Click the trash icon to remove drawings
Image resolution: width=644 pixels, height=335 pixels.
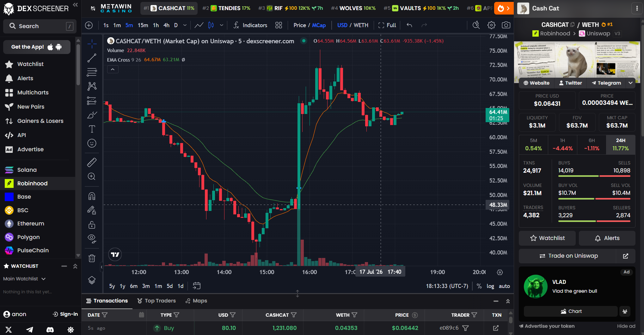click(92, 258)
